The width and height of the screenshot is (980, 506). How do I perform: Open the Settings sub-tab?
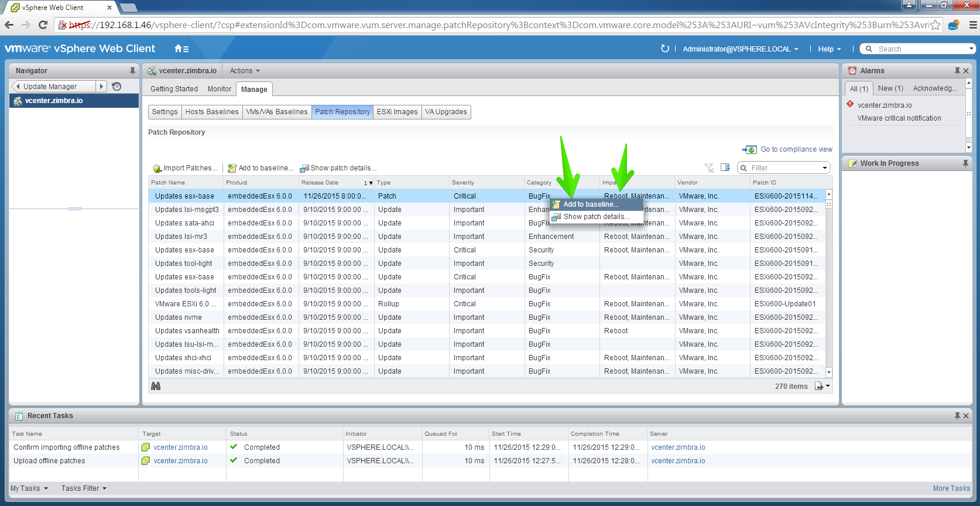165,112
